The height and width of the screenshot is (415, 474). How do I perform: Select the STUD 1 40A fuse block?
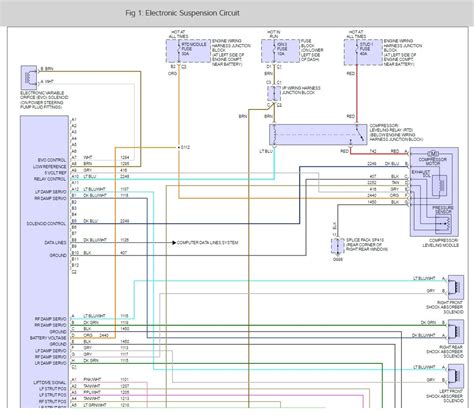[x=363, y=52]
